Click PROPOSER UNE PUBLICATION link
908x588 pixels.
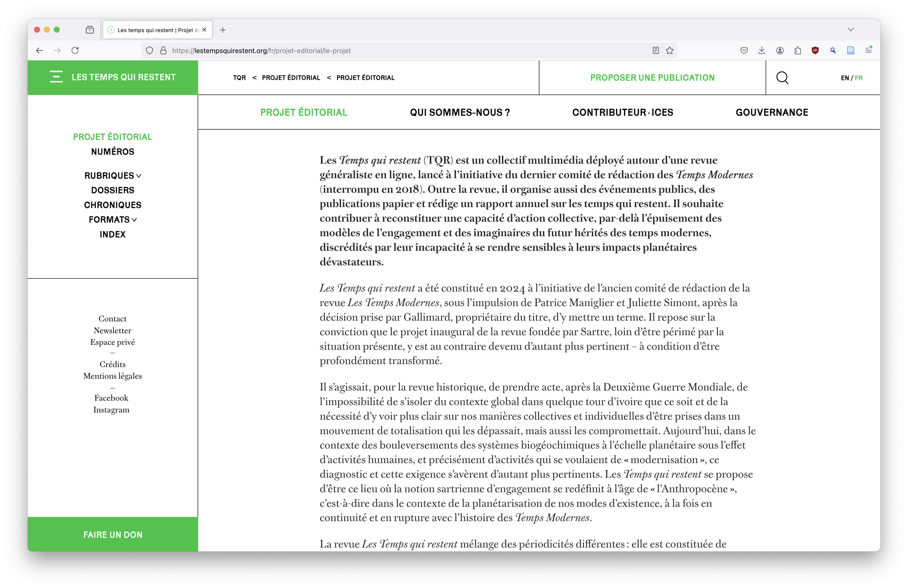click(x=652, y=78)
